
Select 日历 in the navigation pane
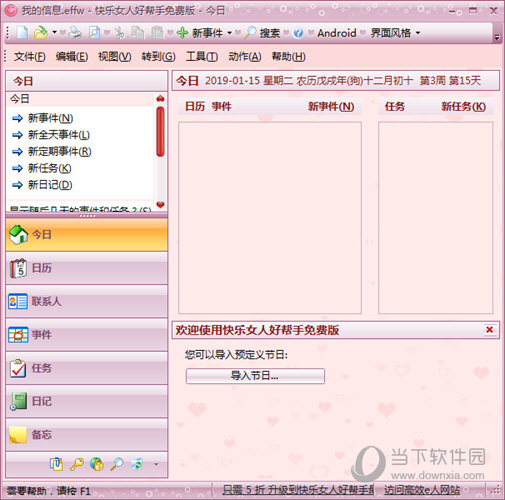(87, 268)
